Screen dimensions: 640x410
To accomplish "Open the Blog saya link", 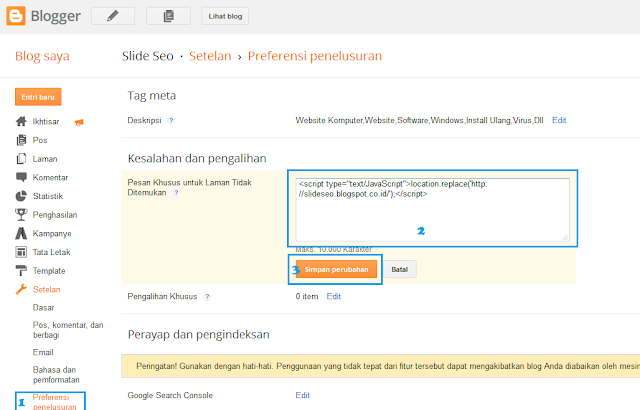I will click(42, 56).
